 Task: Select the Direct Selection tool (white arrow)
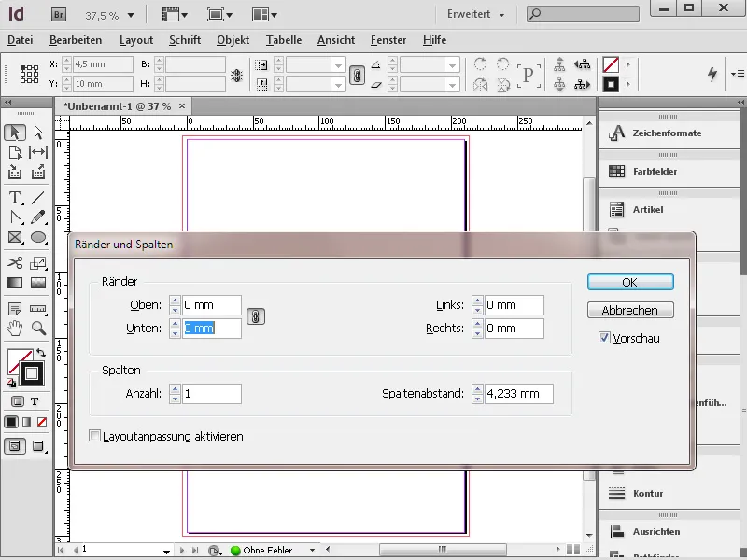pyautogui.click(x=38, y=133)
